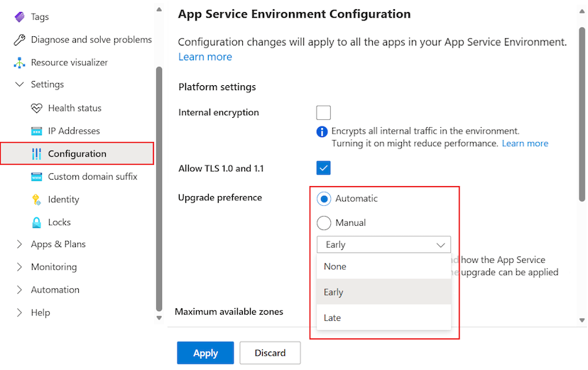Click the Custom domain suffix www icon
The image size is (588, 370).
pyautogui.click(x=36, y=177)
